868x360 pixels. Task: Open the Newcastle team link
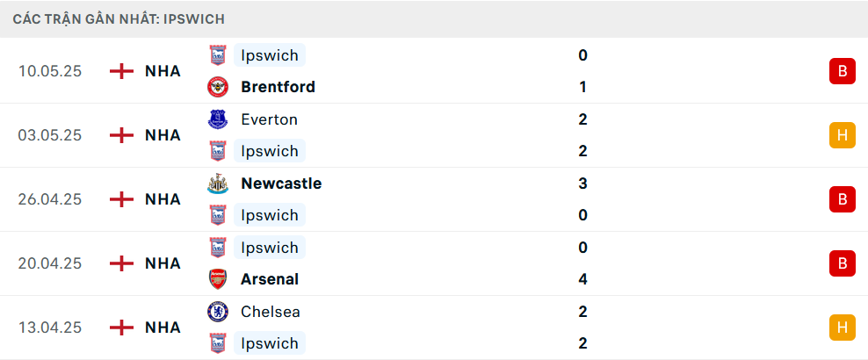281,183
